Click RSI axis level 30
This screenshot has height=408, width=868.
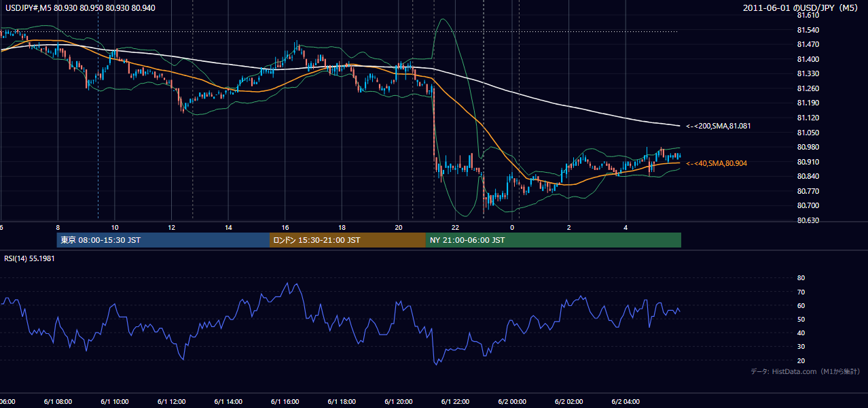[801, 347]
